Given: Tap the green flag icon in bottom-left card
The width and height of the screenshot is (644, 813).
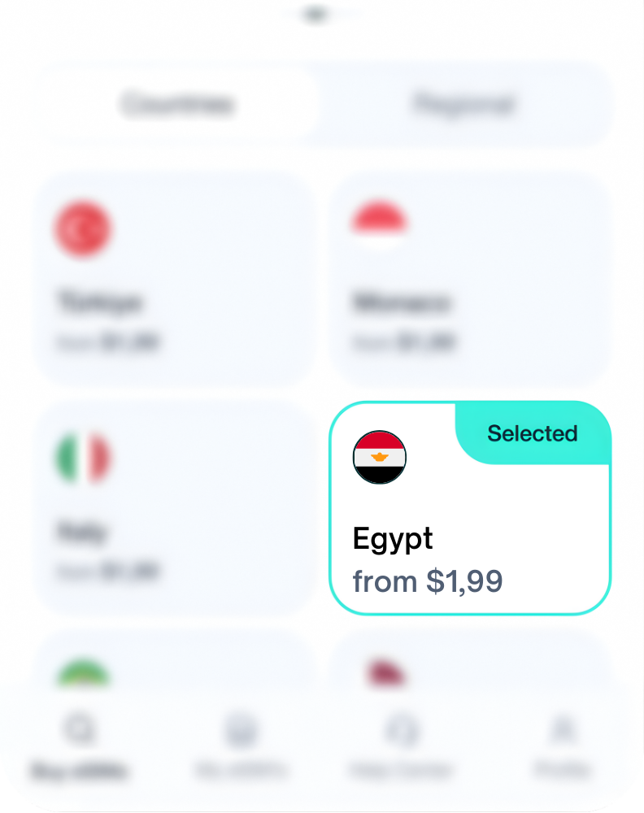Looking at the screenshot, I should click(83, 676).
